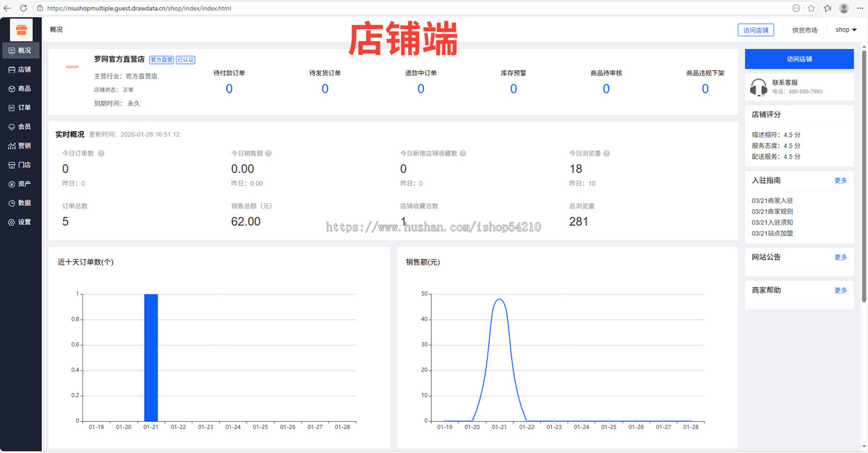Click the orange shop logo in sidebar
The image size is (868, 453).
(21, 30)
